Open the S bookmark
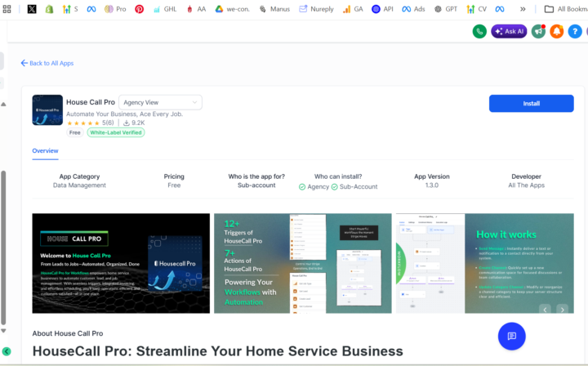This screenshot has height=366, width=588. (x=70, y=9)
